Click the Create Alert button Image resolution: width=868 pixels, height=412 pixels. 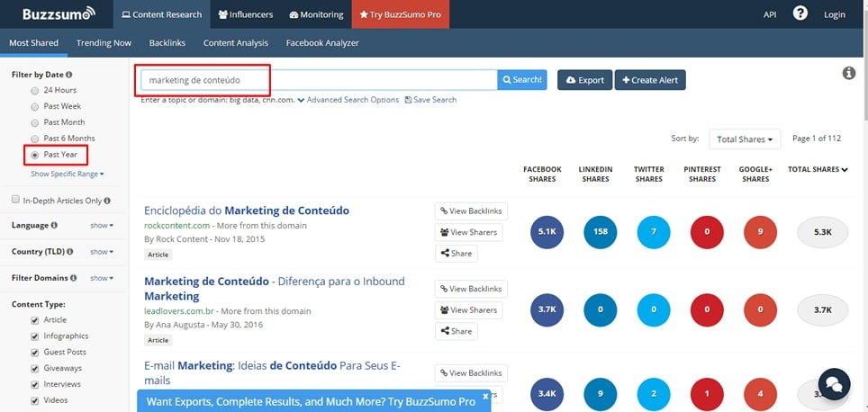click(650, 80)
